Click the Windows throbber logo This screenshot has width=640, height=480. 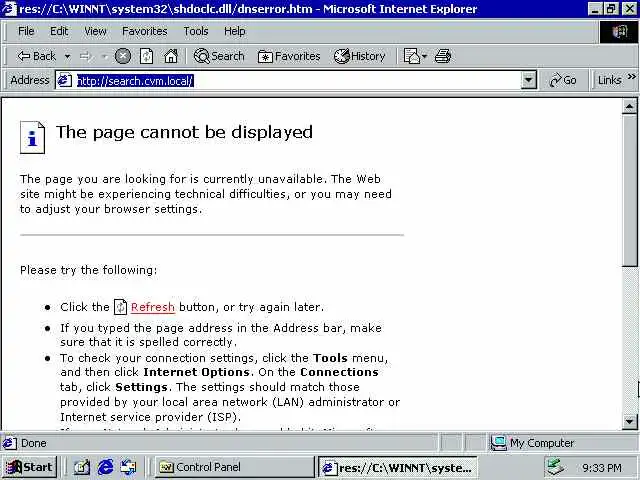point(619,31)
